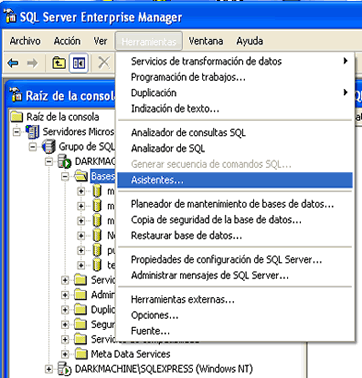This screenshot has height=378, width=362.
Task: Select the highlighted Asistentes… entry
Action: tap(235, 180)
